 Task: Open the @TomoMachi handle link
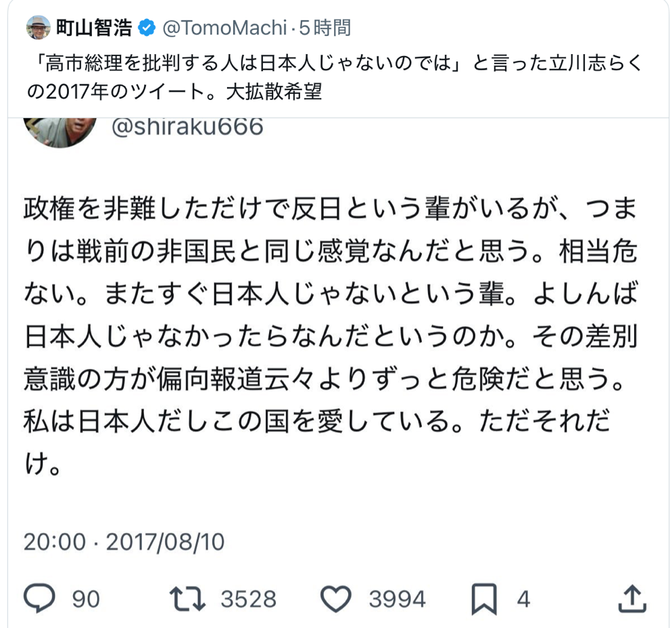(226, 28)
